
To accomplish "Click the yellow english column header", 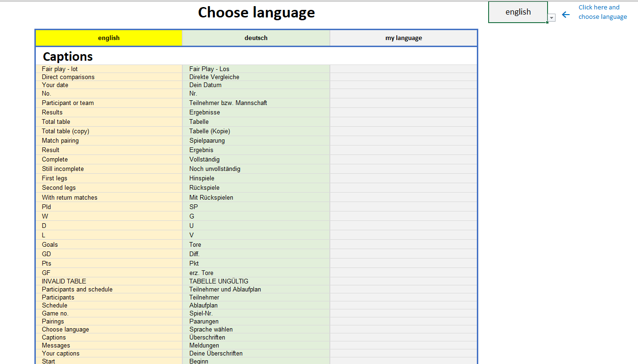I will click(109, 38).
